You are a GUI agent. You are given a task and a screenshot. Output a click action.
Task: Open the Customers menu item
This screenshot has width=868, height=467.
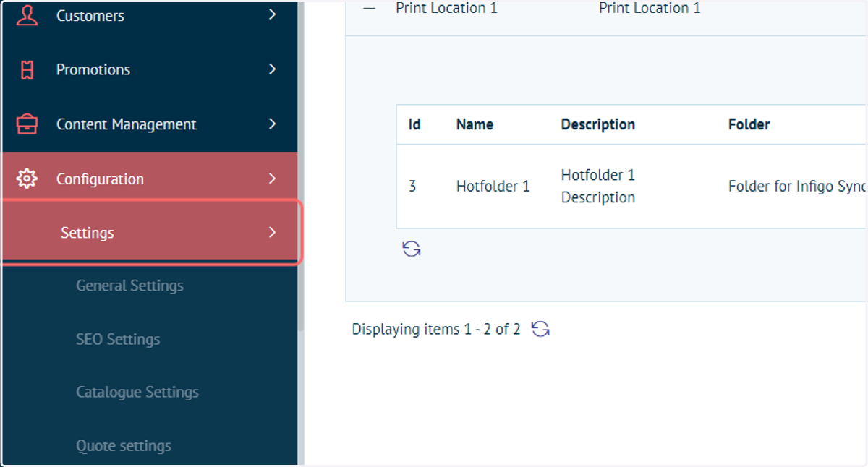[x=150, y=15]
